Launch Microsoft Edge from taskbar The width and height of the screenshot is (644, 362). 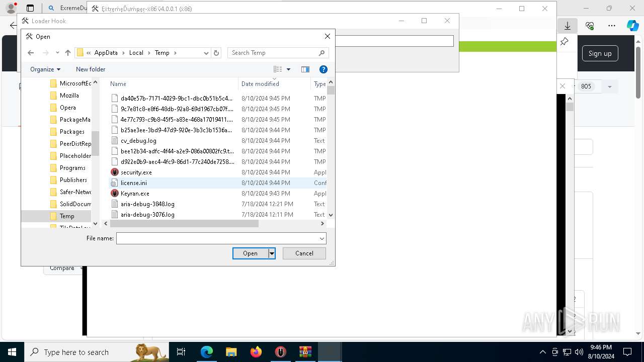pos(207,352)
